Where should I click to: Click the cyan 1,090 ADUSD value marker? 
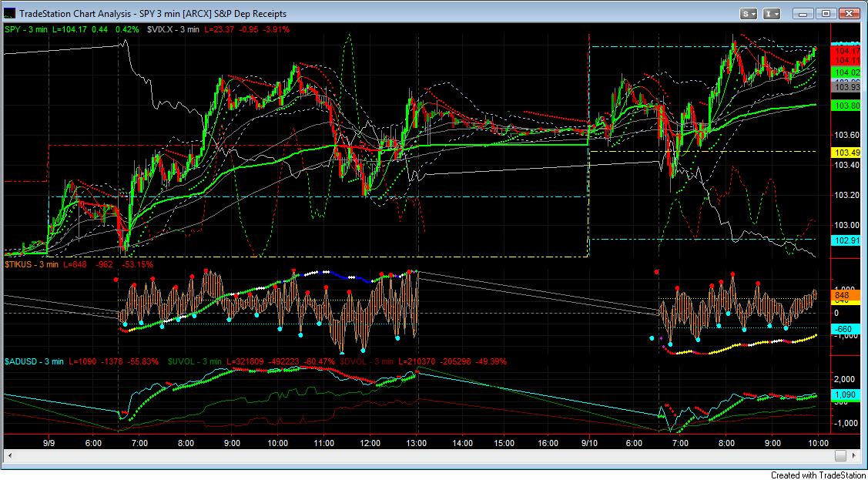[x=844, y=394]
